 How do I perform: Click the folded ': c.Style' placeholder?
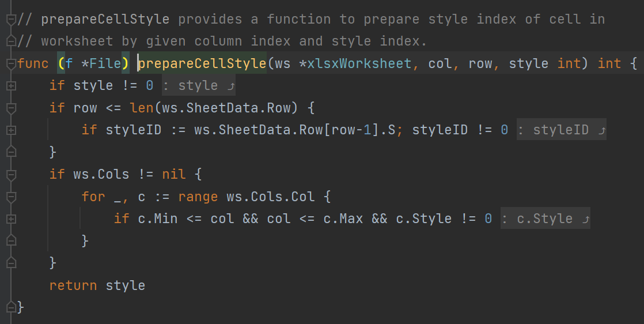pyautogui.click(x=545, y=219)
